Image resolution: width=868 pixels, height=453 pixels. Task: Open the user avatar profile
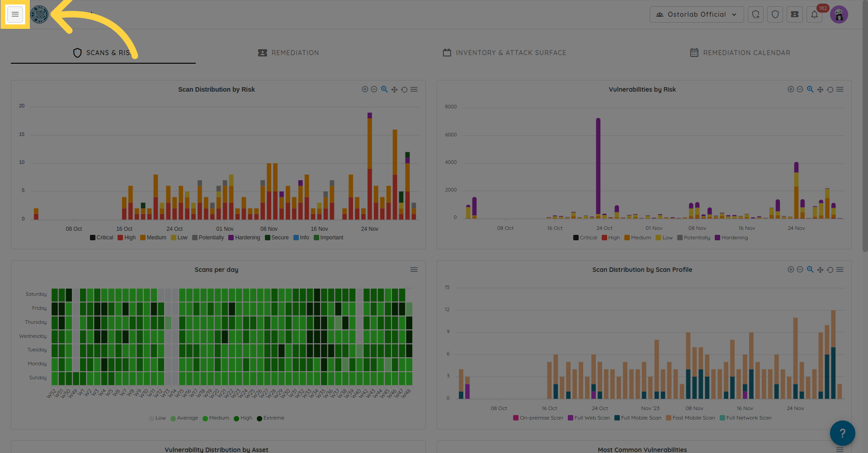pos(839,14)
